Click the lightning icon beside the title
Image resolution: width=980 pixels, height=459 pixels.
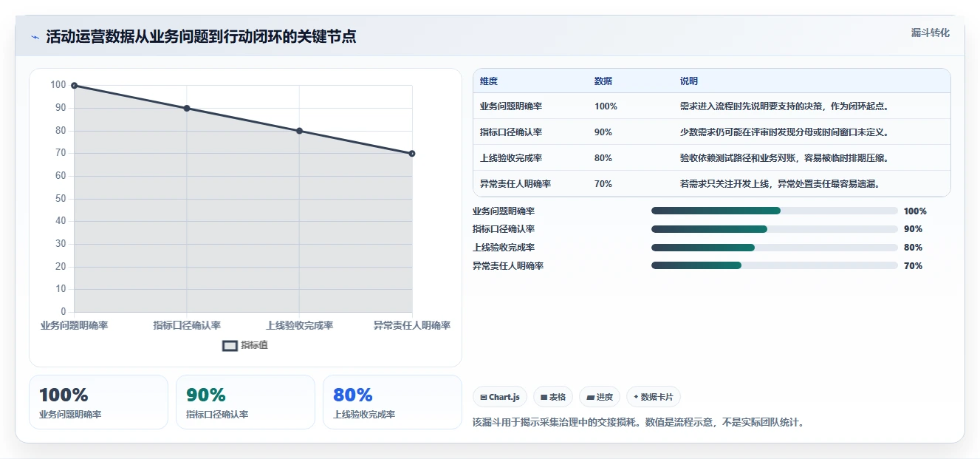tap(35, 37)
